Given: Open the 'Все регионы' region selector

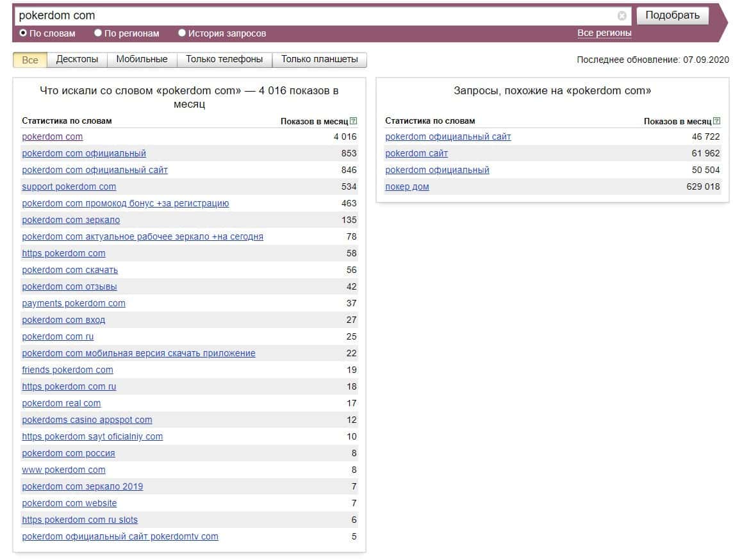Looking at the screenshot, I should tap(604, 33).
